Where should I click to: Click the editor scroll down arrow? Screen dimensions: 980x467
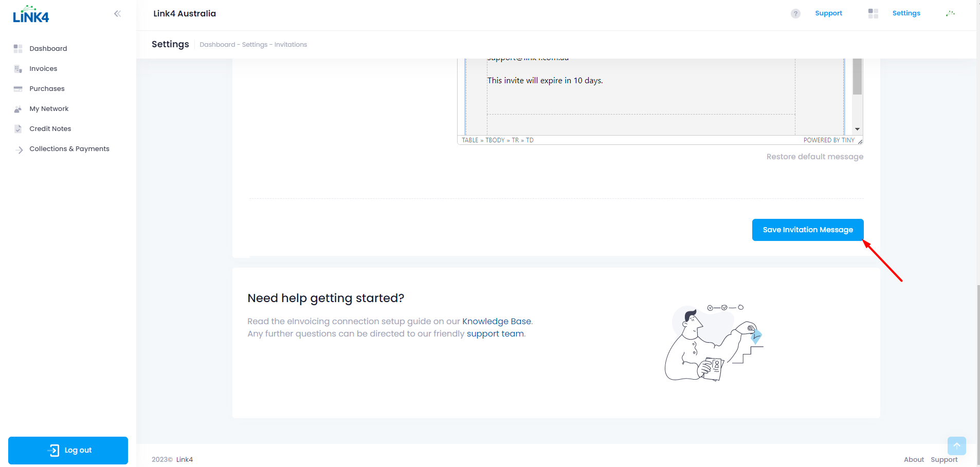[857, 129]
